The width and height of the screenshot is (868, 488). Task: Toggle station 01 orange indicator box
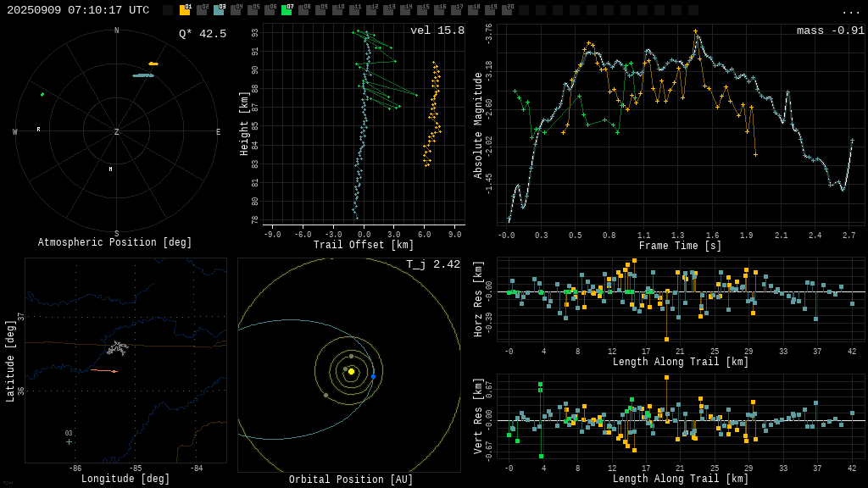[x=185, y=10]
